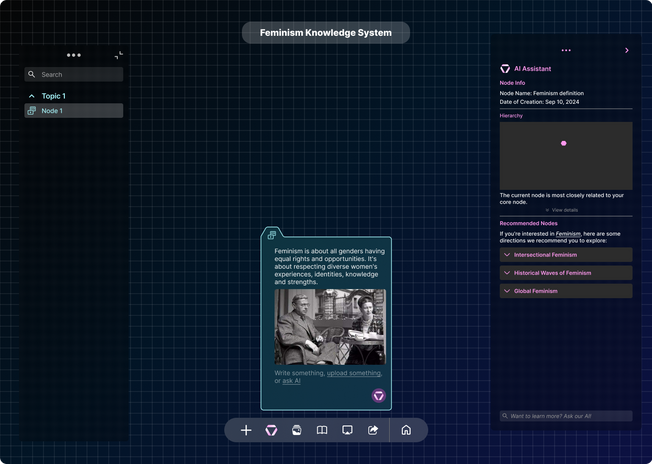
Task: Click the share export icon in toolbar
Action: click(x=373, y=430)
